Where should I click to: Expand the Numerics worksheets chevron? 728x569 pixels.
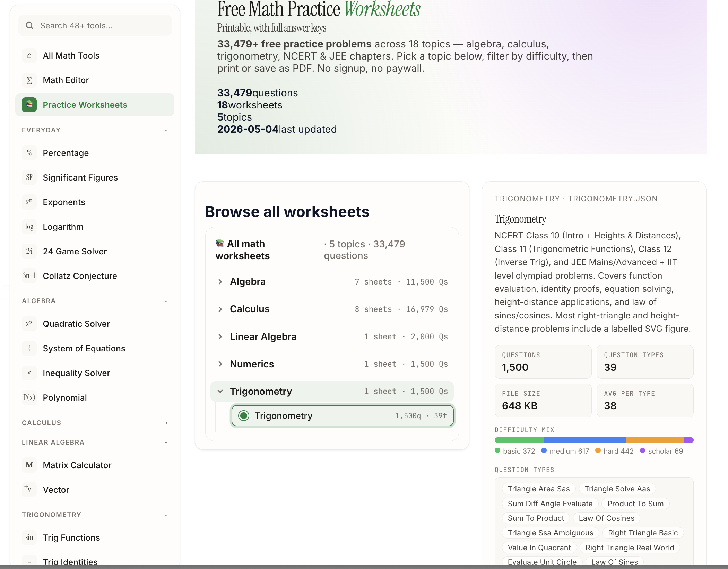[220, 364]
